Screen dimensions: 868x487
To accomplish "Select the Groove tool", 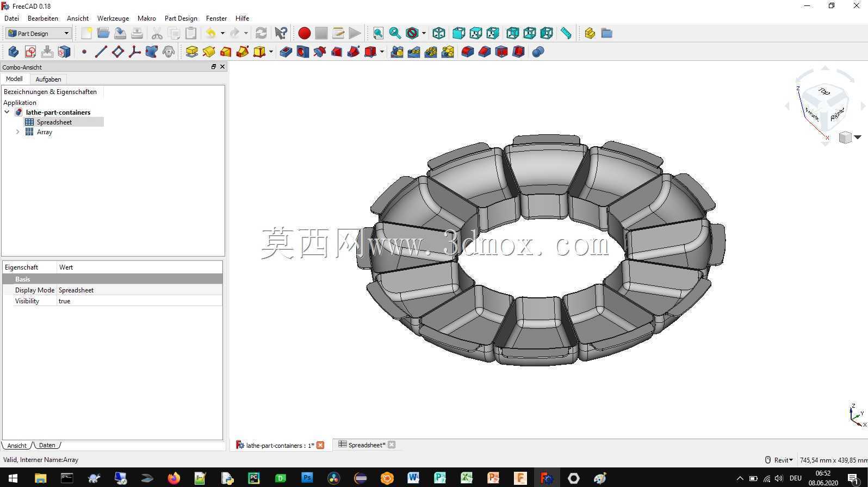I will tap(320, 52).
